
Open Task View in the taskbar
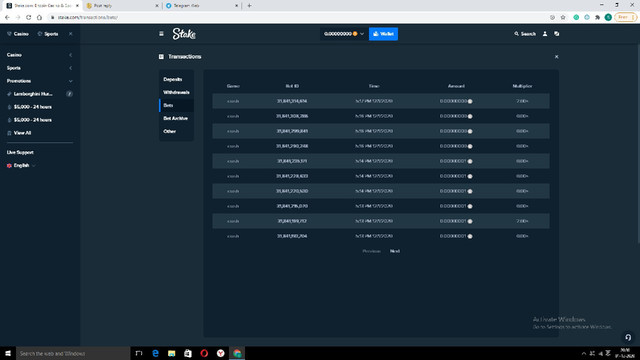(139, 353)
